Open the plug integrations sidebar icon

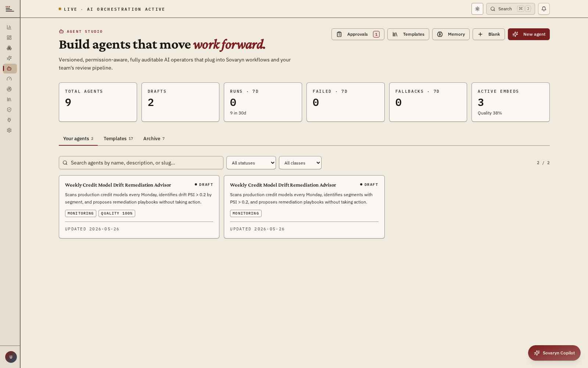pyautogui.click(x=9, y=120)
